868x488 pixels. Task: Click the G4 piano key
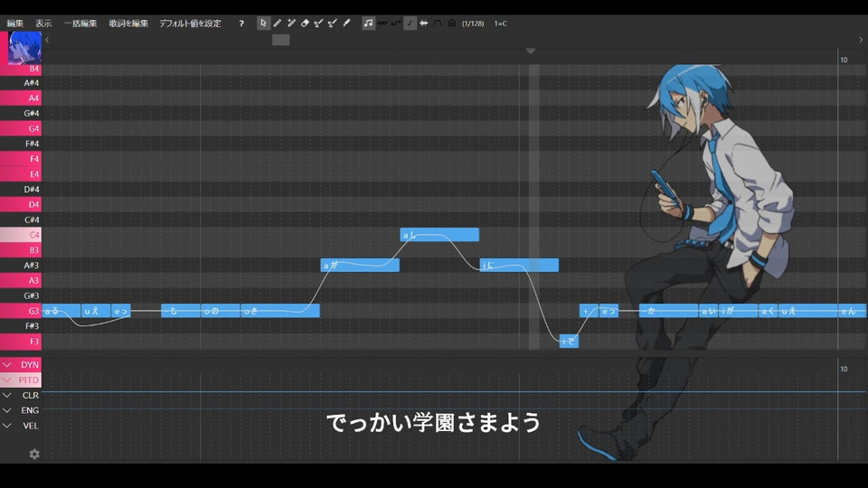pyautogui.click(x=21, y=128)
